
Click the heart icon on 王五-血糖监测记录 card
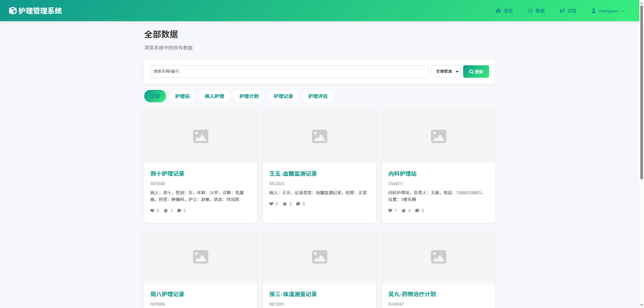click(x=271, y=204)
